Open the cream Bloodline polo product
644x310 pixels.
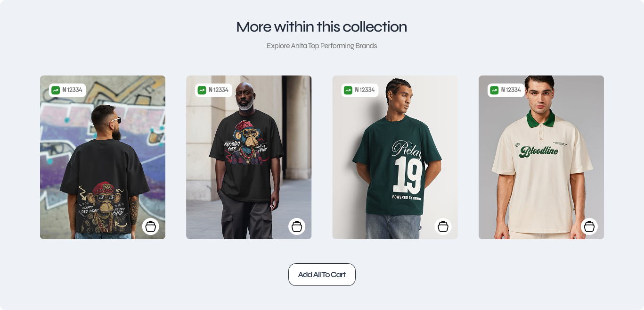click(x=541, y=157)
